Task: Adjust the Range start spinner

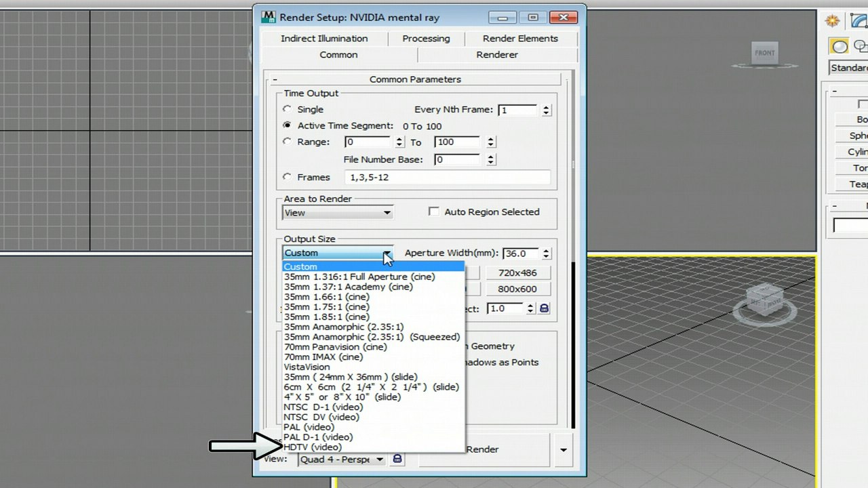Action: pos(399,142)
